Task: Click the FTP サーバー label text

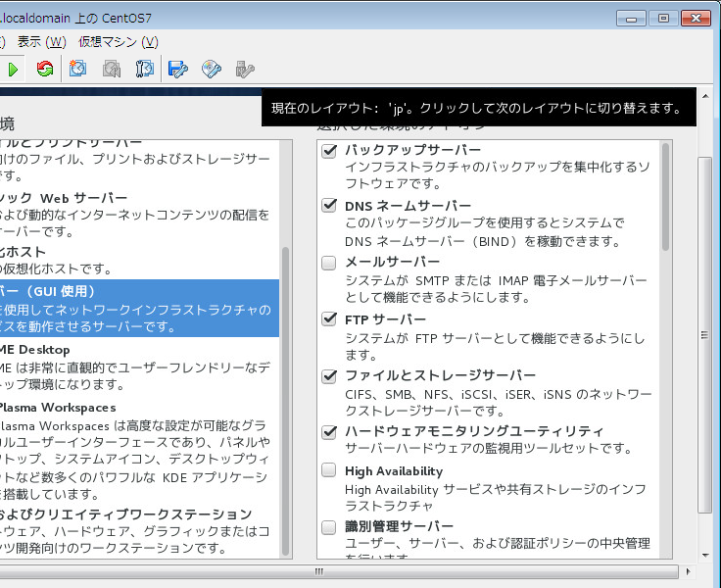Action: pyautogui.click(x=385, y=319)
